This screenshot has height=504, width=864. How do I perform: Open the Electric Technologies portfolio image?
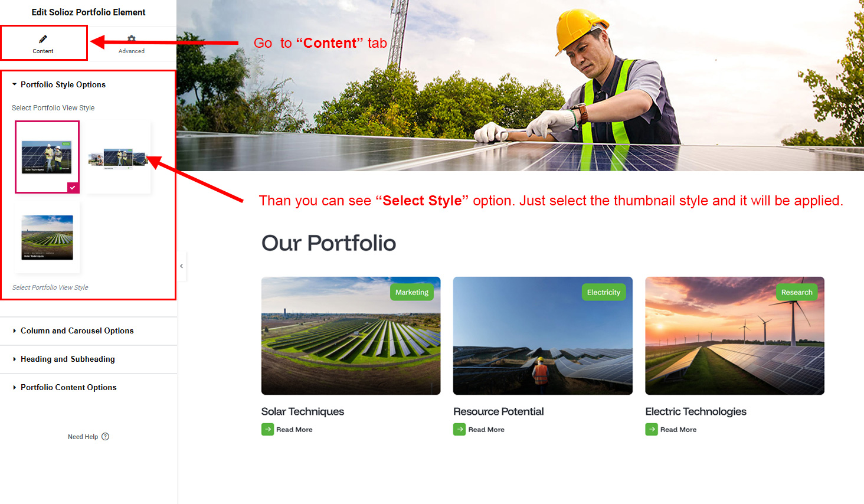pyautogui.click(x=735, y=336)
